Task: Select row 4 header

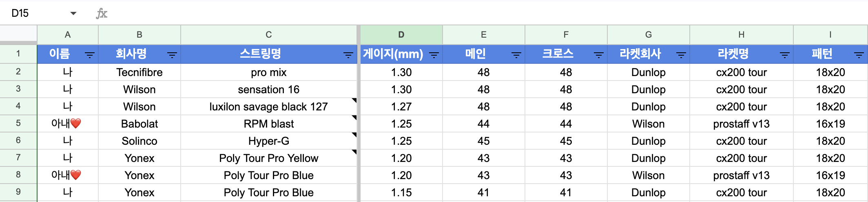Action: tap(18, 106)
